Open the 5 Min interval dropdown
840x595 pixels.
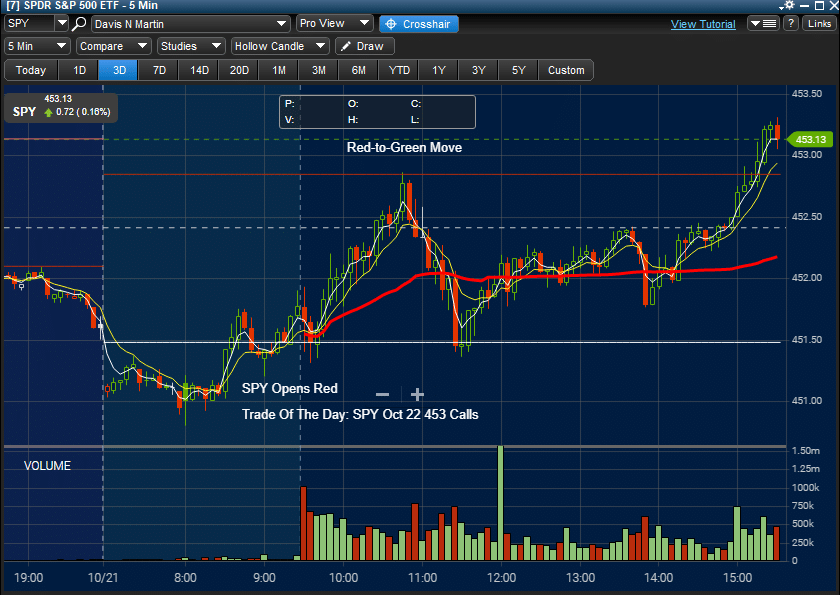[37, 46]
